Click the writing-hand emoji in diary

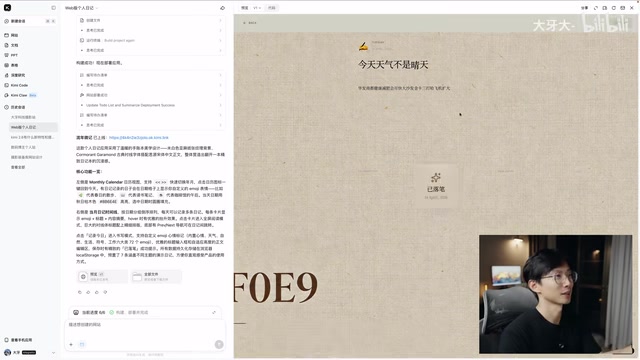point(363,46)
